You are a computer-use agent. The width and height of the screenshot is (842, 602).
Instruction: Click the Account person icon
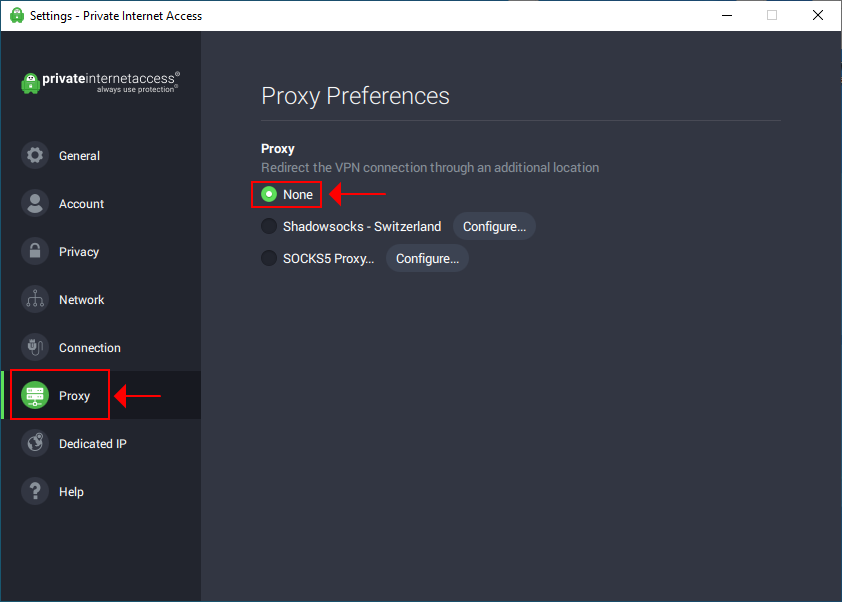35,204
